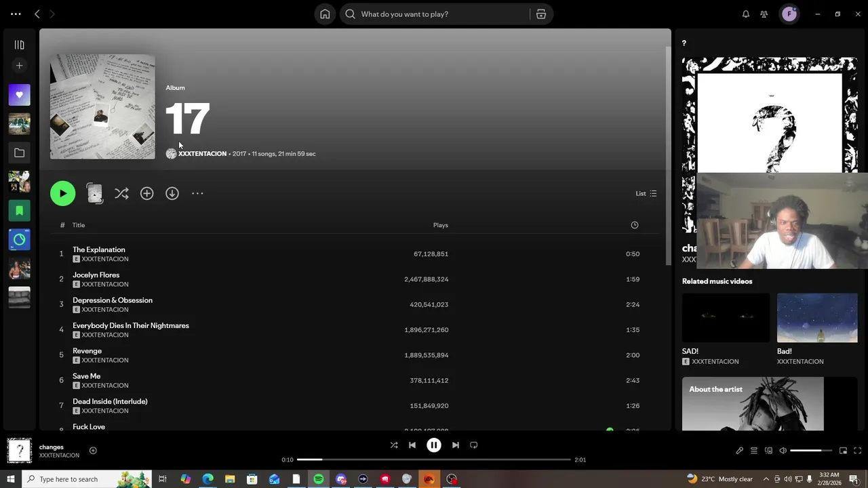Open the play queue
Screen dimensions: 868x488
point(754,451)
